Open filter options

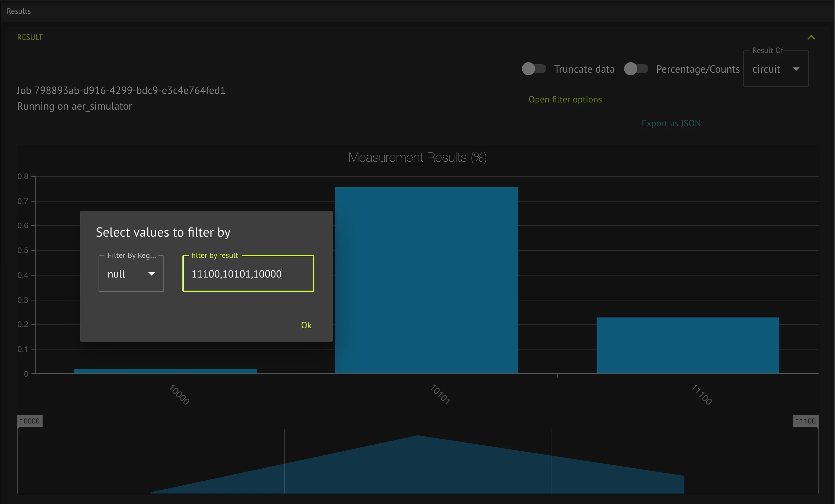[x=565, y=99]
